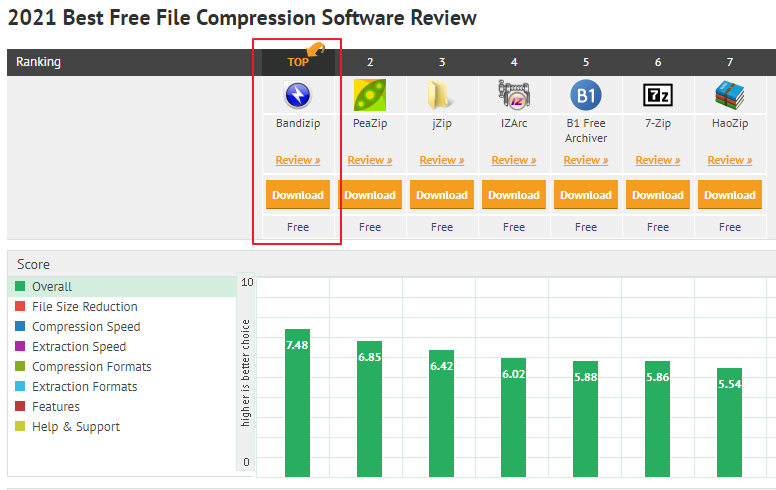
Task: Click the light blue Extraction Formats swatch
Action: pos(20,386)
